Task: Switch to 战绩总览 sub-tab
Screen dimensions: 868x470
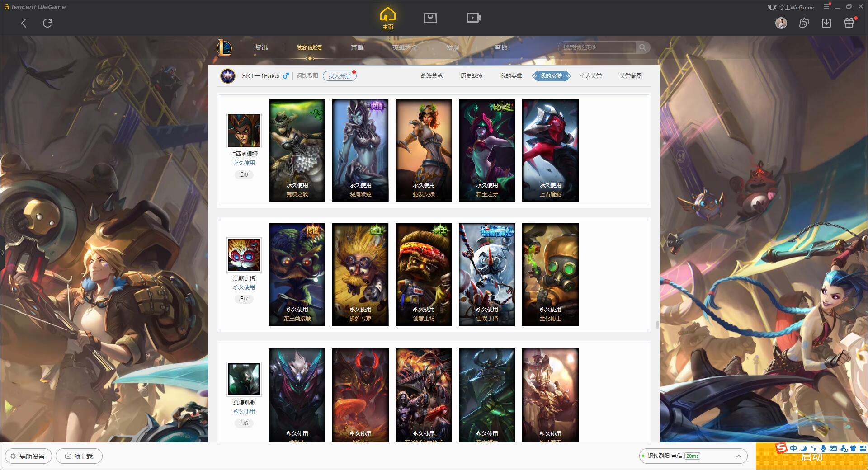Action: click(432, 76)
